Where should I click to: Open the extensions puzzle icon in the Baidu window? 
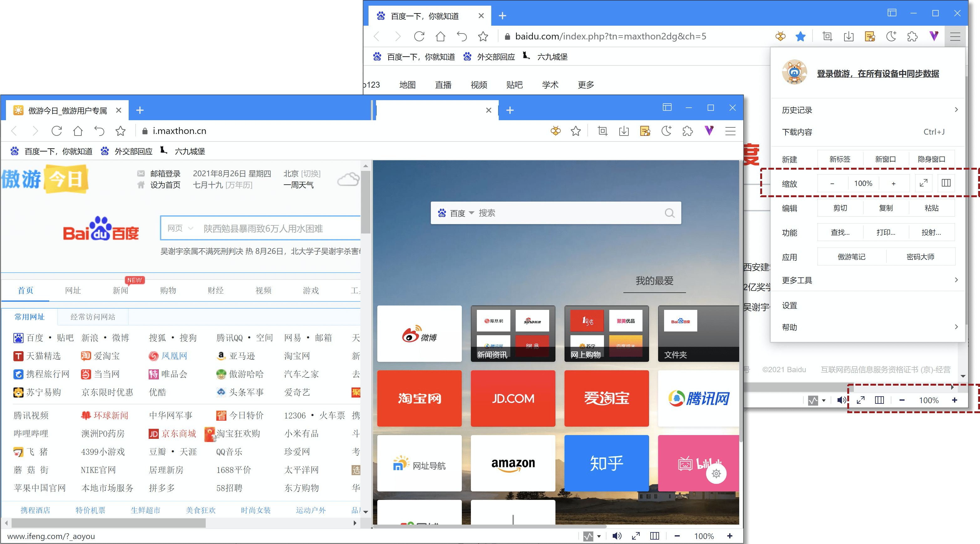coord(912,37)
